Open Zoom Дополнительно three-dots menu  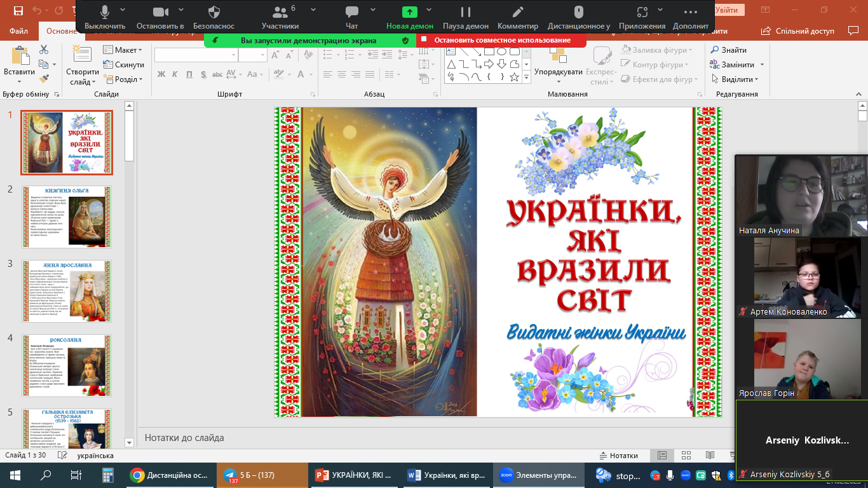691,17
